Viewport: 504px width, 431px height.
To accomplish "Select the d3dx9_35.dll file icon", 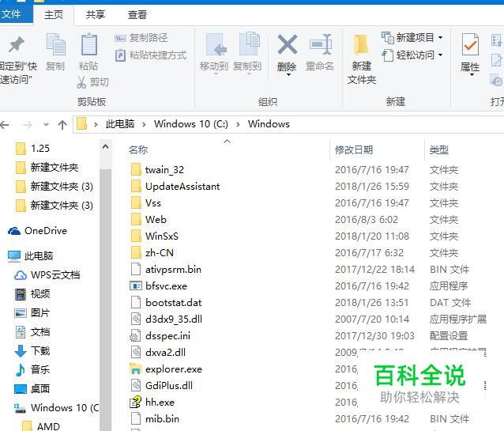I will click(136, 319).
